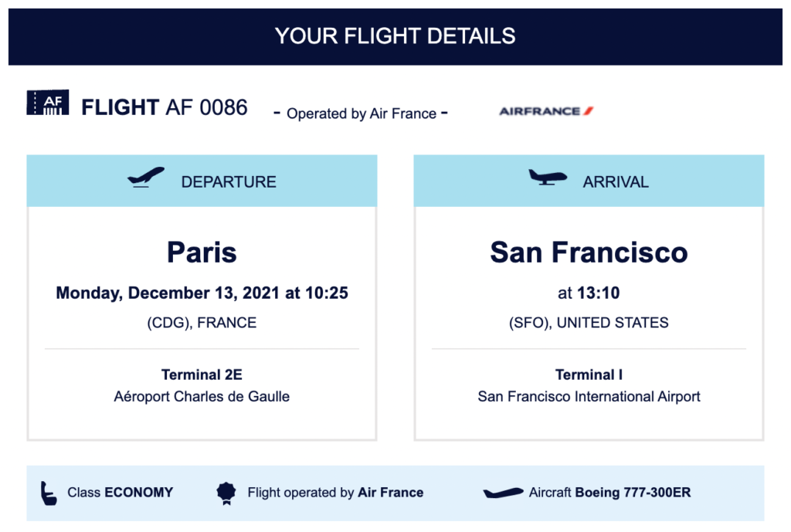Click the economy class seat icon

tap(49, 492)
